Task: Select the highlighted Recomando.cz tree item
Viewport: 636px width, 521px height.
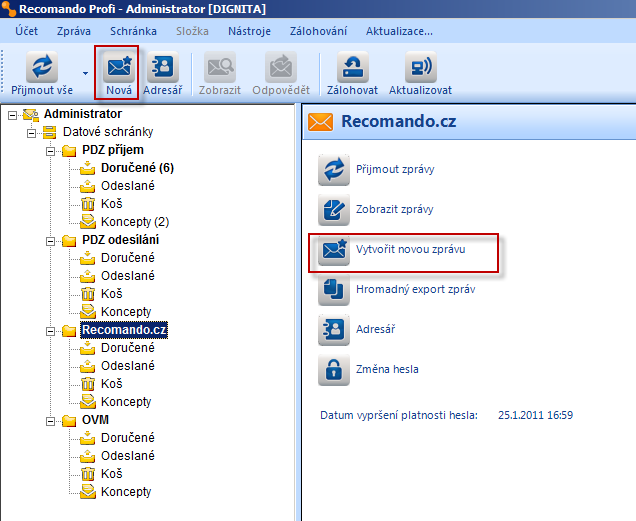Action: pyautogui.click(x=124, y=330)
